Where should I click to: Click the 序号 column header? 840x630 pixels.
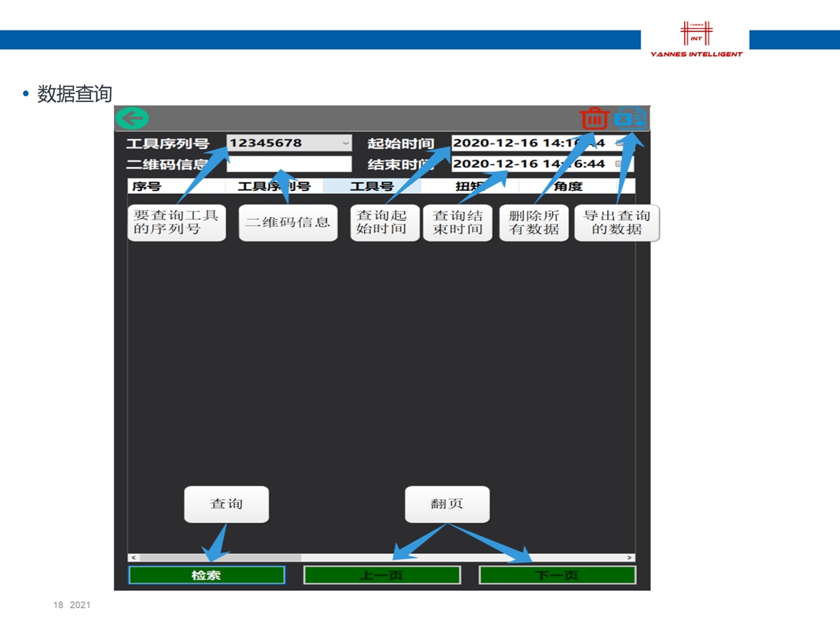pos(176,186)
